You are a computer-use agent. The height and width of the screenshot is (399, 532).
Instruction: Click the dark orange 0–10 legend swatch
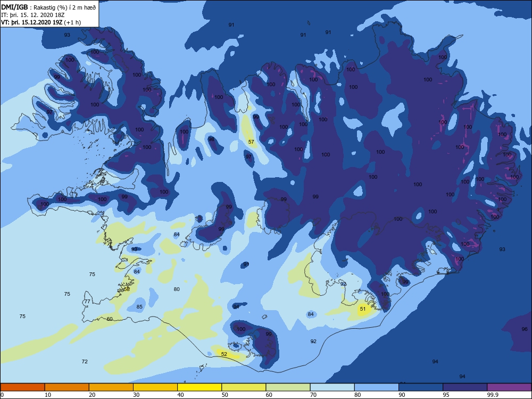click(x=22, y=387)
